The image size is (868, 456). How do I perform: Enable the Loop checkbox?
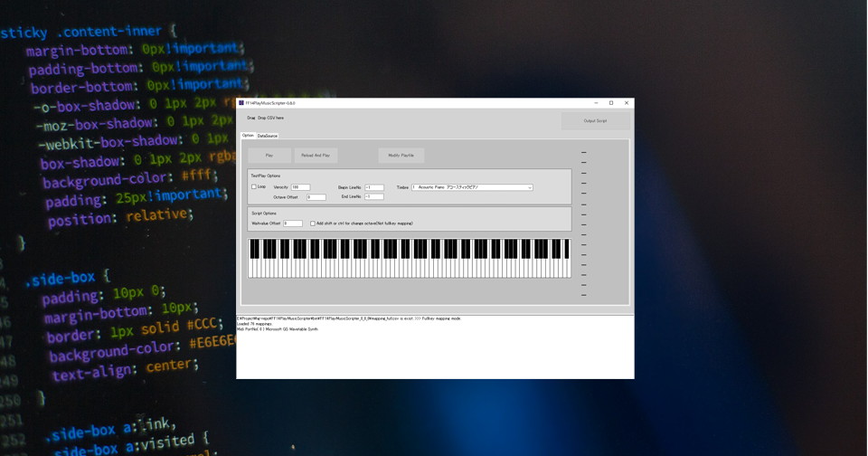click(254, 187)
